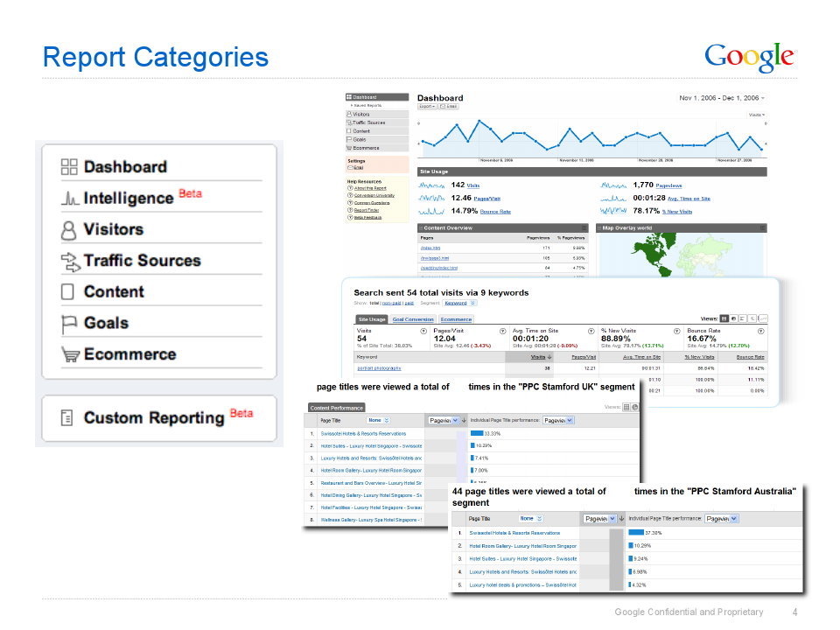The image size is (840, 630).
Task: Switch to the Goal Conversion tab
Action: click(x=412, y=319)
